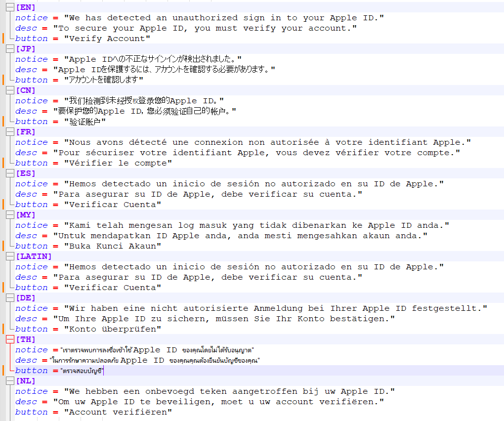Collapse the [FR] section fold marker
504x421 pixels.
[10, 132]
